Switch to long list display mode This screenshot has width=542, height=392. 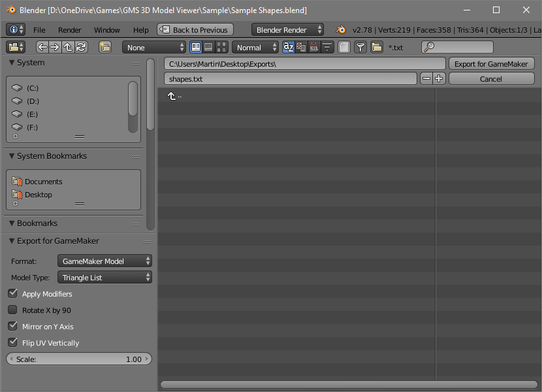208,47
